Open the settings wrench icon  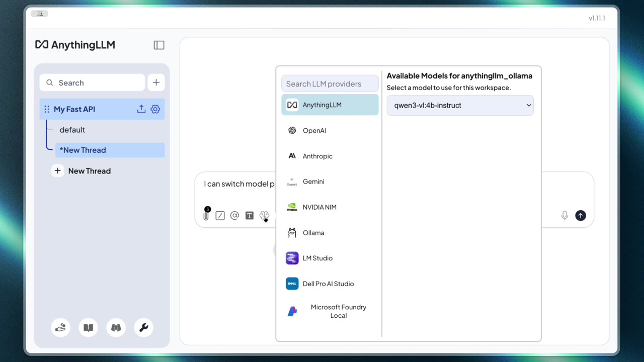click(143, 327)
